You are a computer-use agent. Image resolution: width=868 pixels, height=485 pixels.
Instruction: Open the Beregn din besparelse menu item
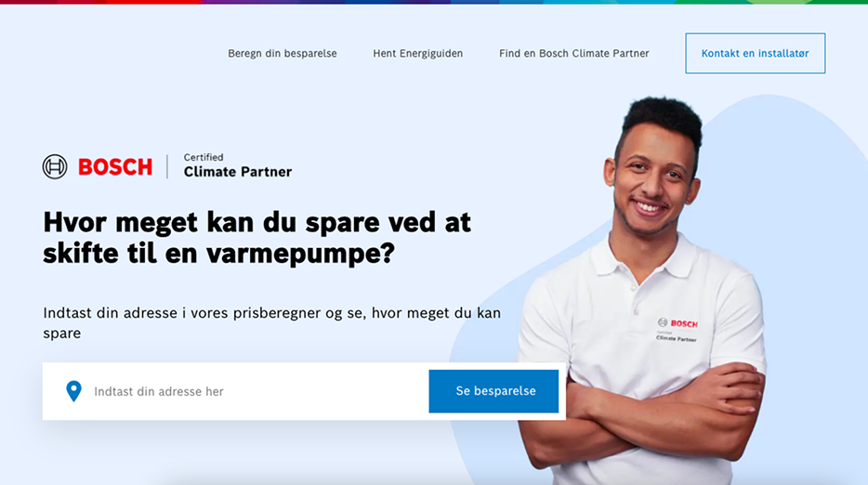(283, 54)
